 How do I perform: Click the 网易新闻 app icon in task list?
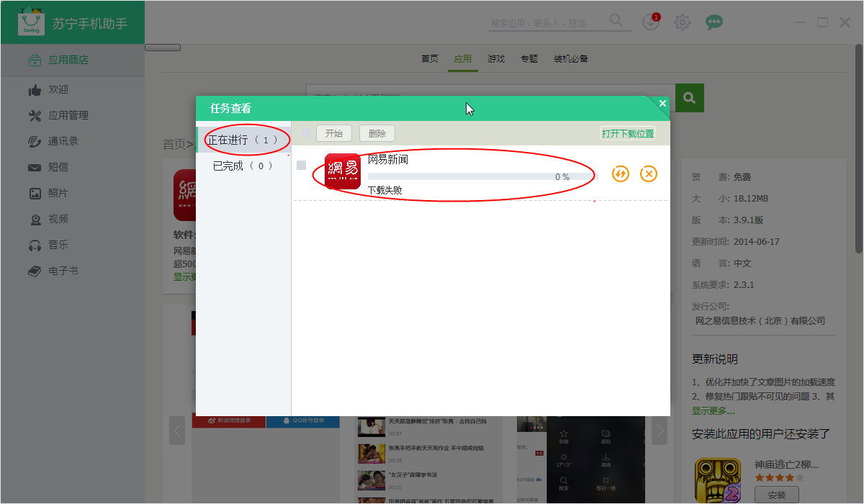pyautogui.click(x=343, y=171)
